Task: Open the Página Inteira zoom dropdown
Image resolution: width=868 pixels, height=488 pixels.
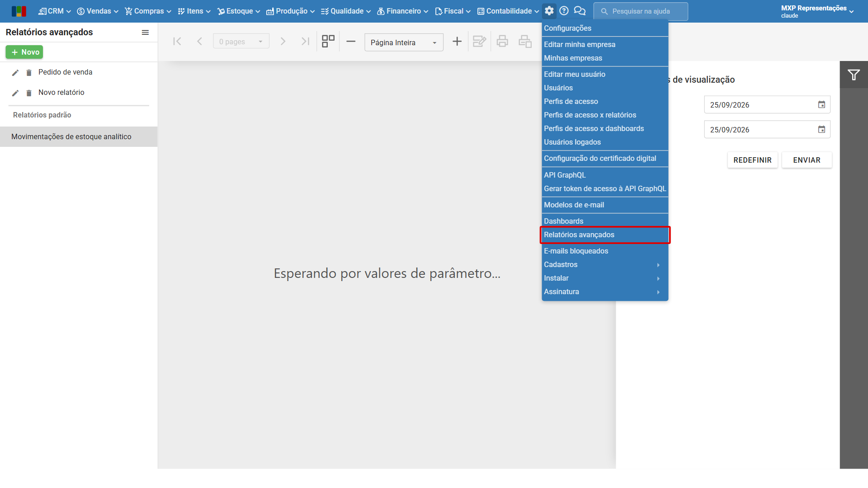Action: click(x=404, y=42)
